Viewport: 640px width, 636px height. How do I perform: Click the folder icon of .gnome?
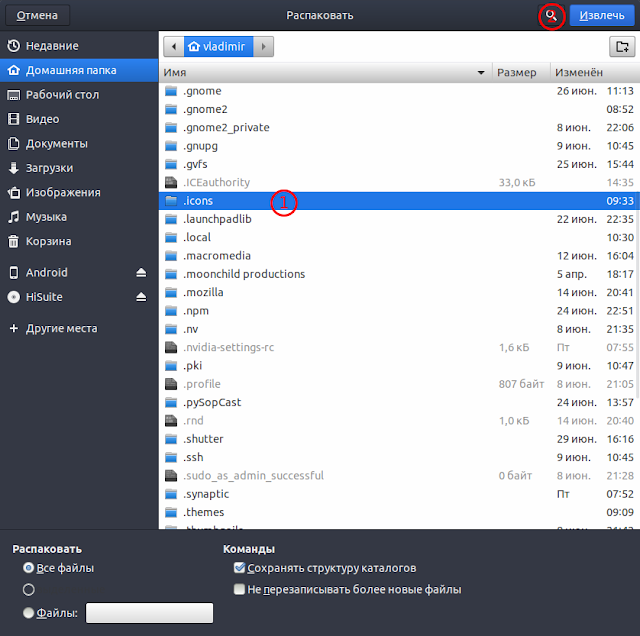pyautogui.click(x=171, y=91)
